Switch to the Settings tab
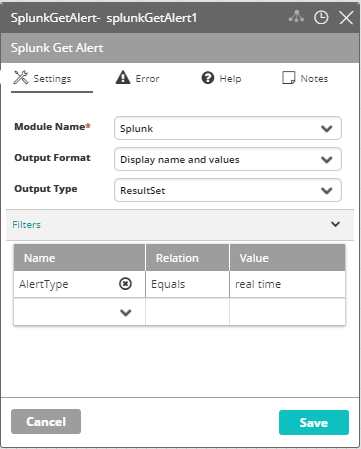The width and height of the screenshot is (361, 449). [52, 79]
